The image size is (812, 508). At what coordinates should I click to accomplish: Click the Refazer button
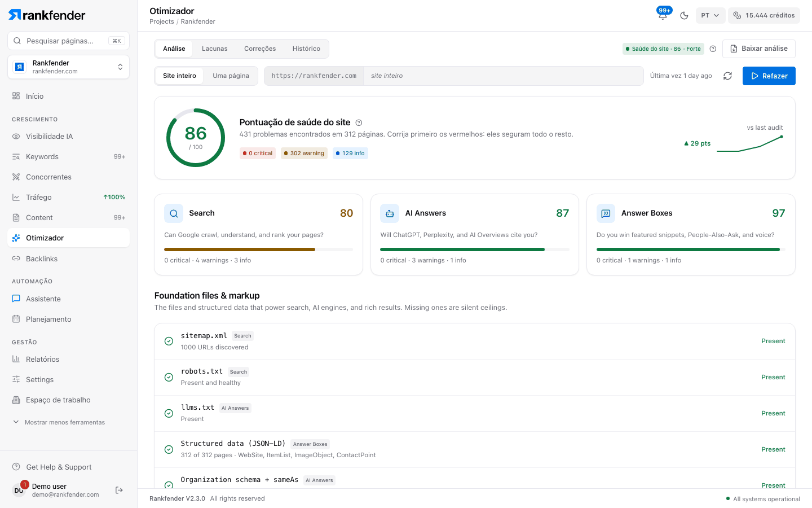tap(769, 76)
